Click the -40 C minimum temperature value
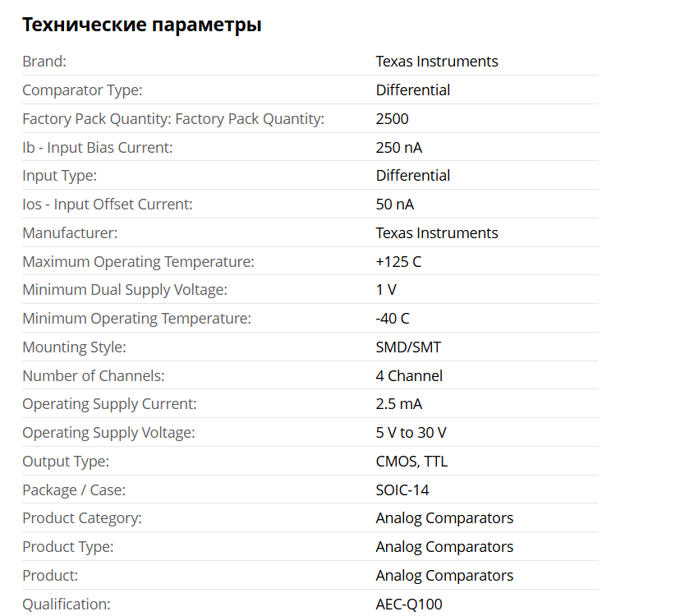680x616 pixels. (x=393, y=319)
